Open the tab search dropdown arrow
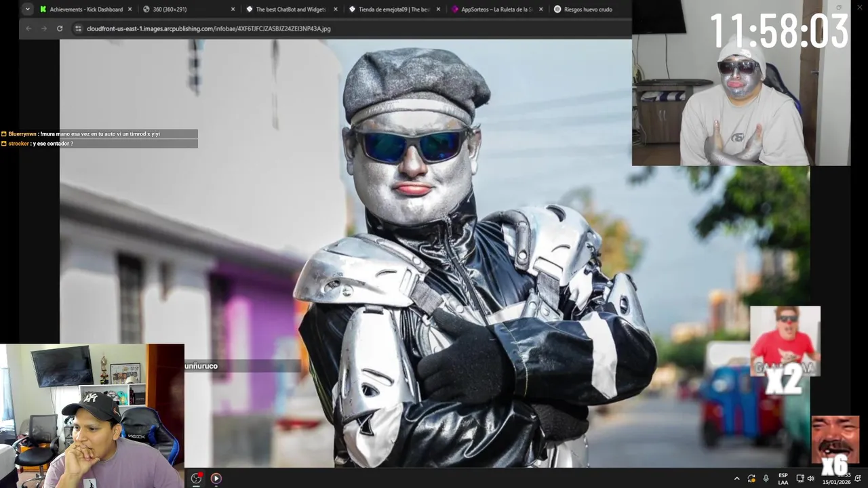Viewport: 868px width, 488px height. click(x=28, y=9)
